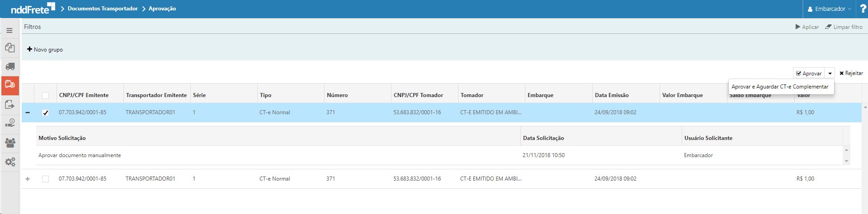Go to Documentos Transportador breadcrumb

point(103,9)
